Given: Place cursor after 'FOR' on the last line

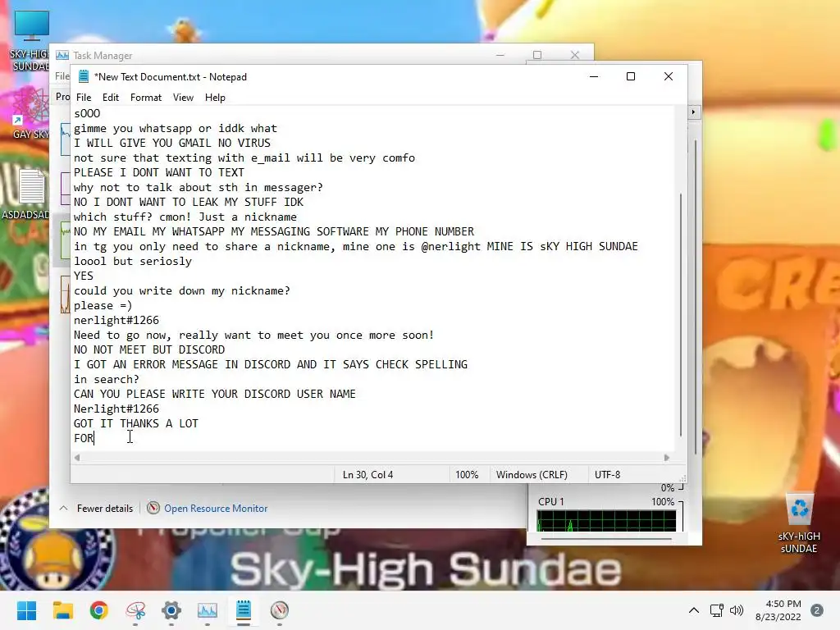Looking at the screenshot, I should coord(94,438).
